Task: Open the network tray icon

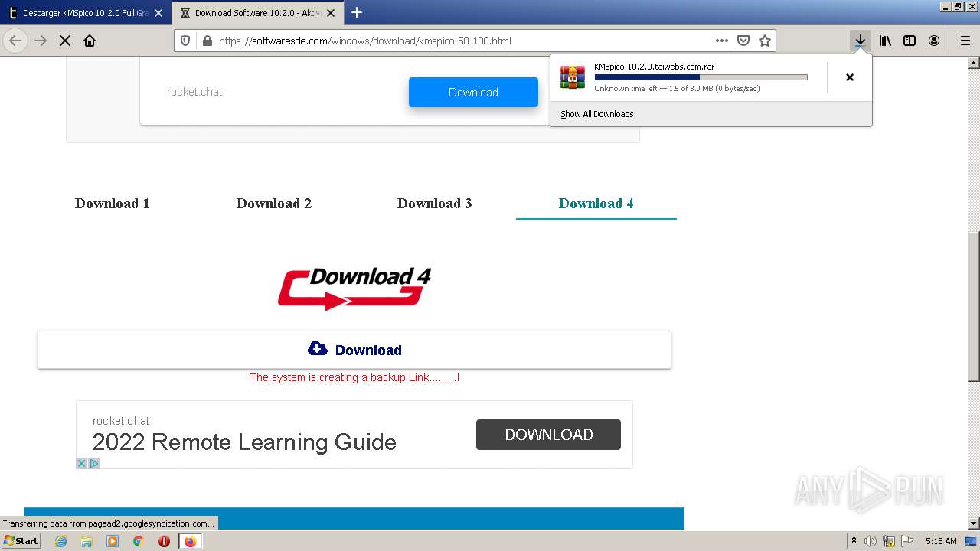Action: pos(889,541)
